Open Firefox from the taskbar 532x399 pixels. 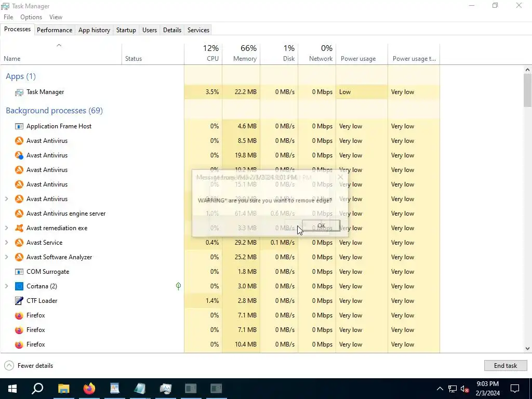point(89,389)
